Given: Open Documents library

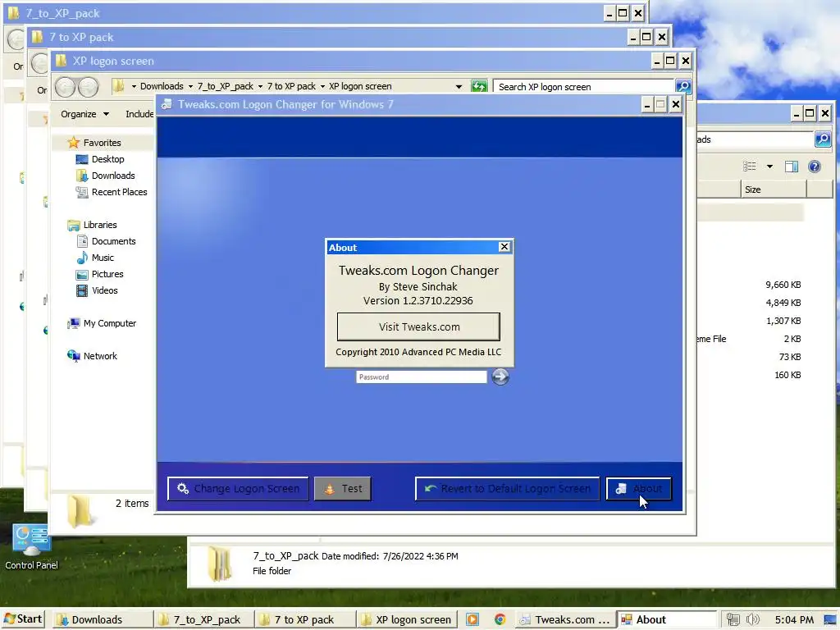Looking at the screenshot, I should 113,241.
